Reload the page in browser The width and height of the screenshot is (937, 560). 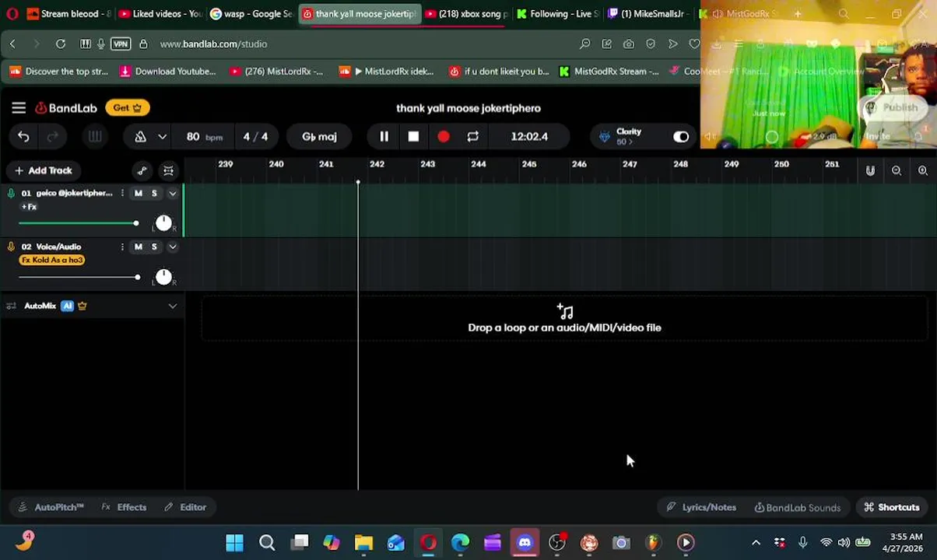(x=61, y=44)
